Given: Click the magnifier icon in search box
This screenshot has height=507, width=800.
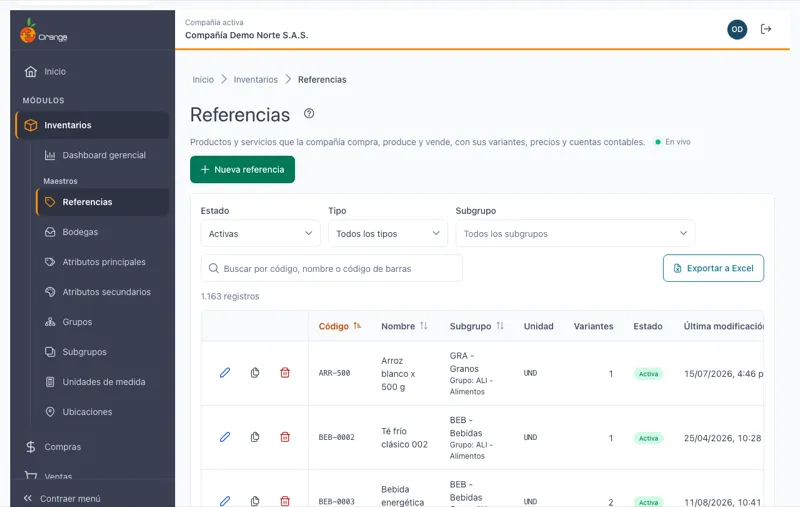Looking at the screenshot, I should pos(214,268).
